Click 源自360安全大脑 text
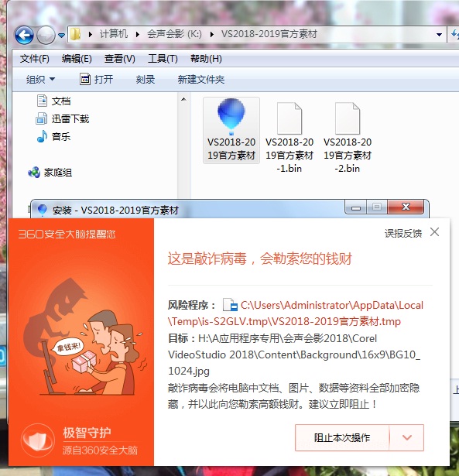459x476 pixels. coord(100,450)
